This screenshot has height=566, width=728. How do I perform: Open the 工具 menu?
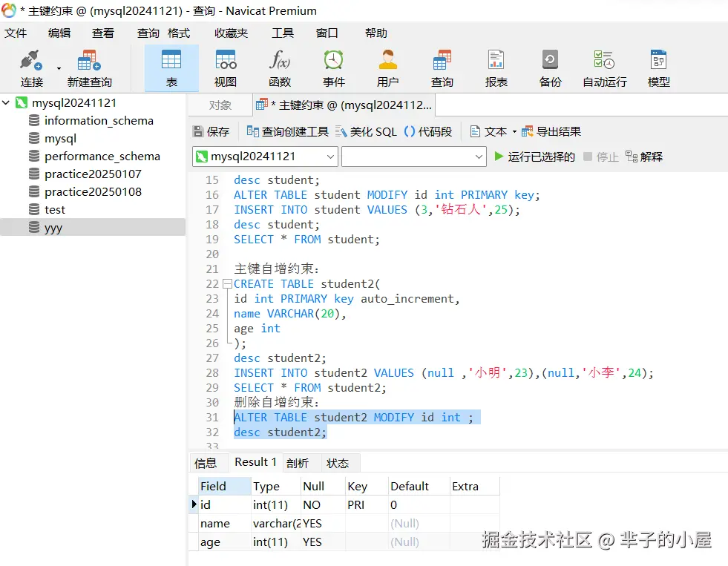click(x=283, y=33)
